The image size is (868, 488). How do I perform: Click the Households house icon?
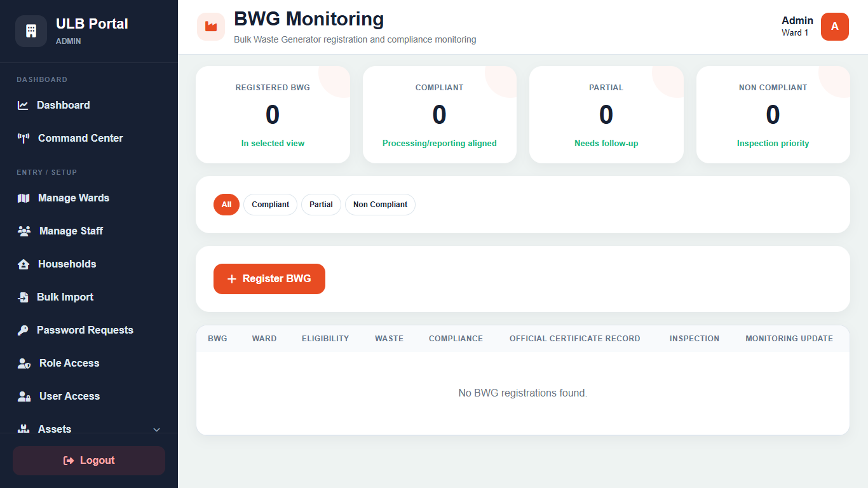(24, 264)
